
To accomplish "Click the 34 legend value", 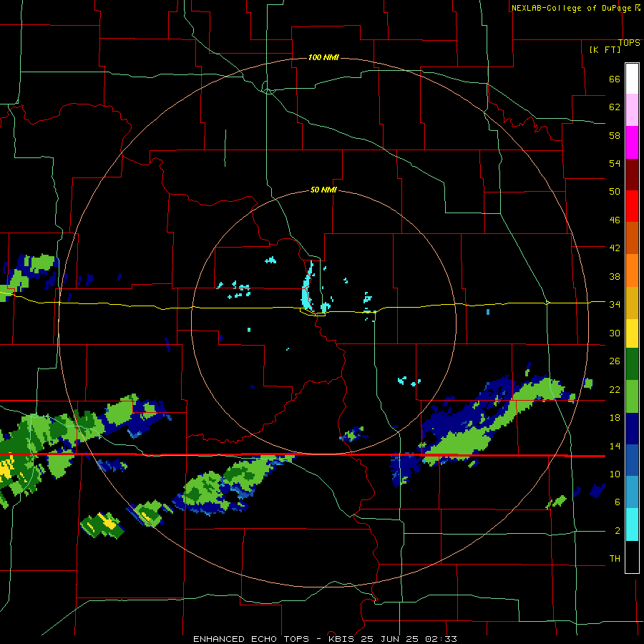I will pos(615,304).
